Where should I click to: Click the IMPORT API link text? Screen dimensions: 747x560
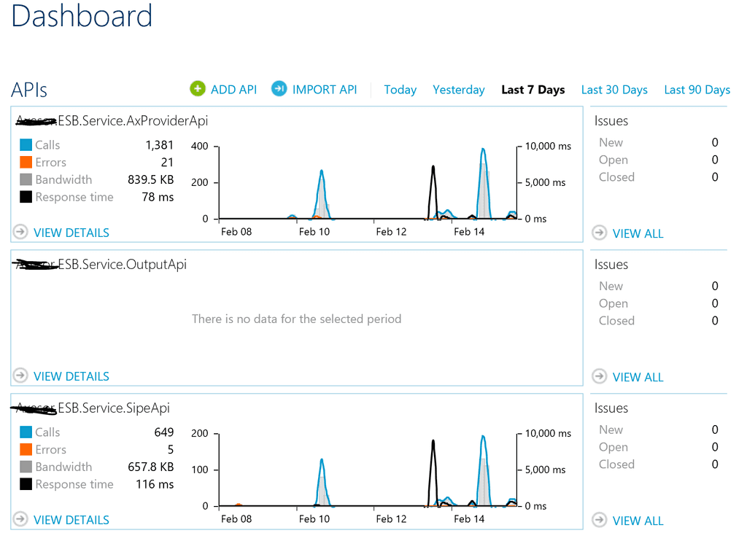(x=325, y=90)
